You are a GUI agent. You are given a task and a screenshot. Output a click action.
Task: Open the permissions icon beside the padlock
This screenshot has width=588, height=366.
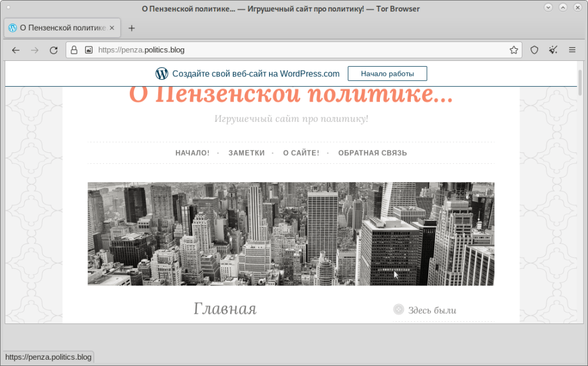(x=89, y=50)
